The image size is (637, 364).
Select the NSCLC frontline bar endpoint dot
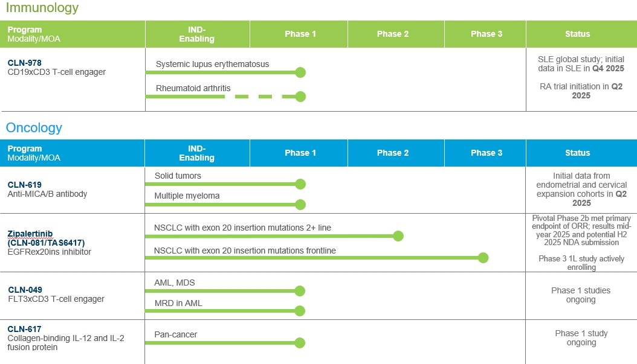click(483, 258)
